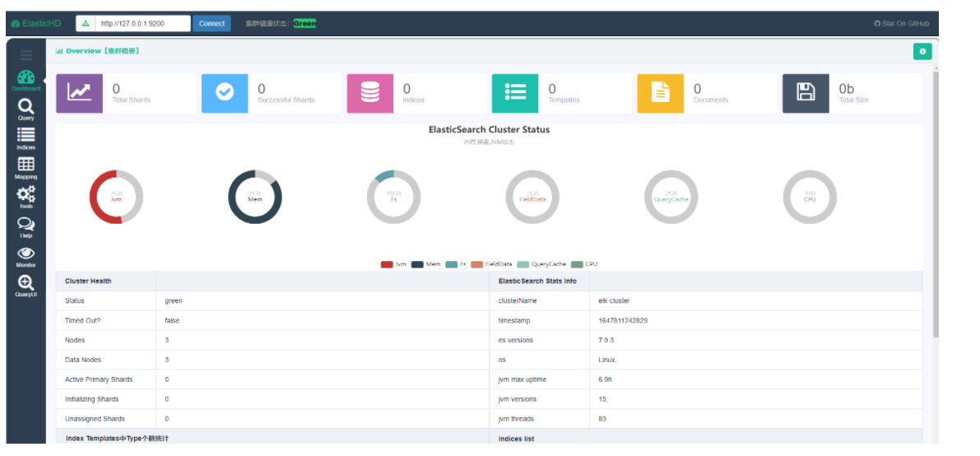Screen dimensions: 980x456
Task: Open the Tools gears icon
Action: pos(26,194)
